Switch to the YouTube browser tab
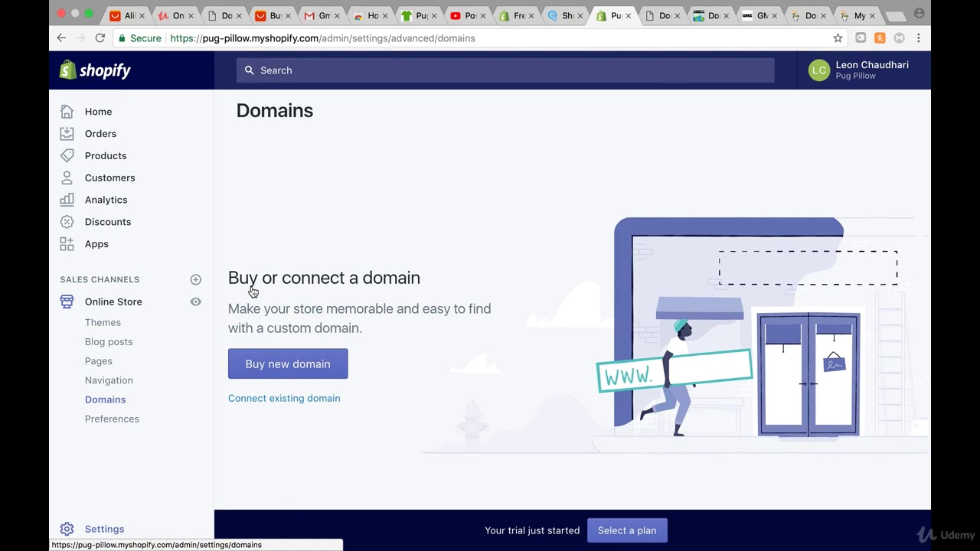Image resolution: width=980 pixels, height=551 pixels. coord(468,15)
